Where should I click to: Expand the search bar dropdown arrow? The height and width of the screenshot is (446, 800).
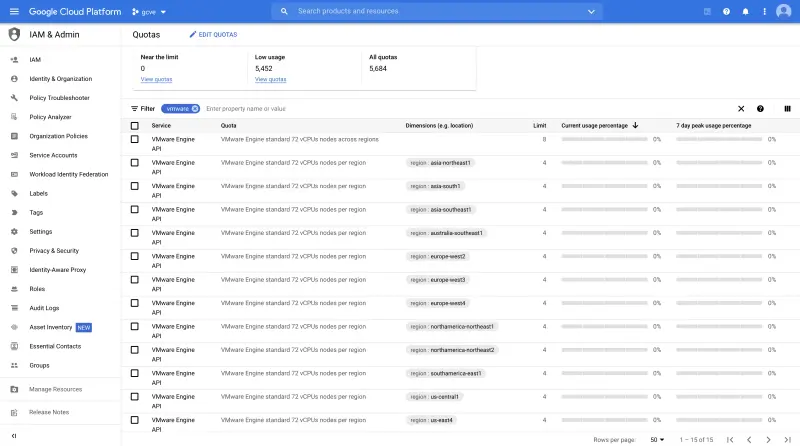click(x=591, y=11)
